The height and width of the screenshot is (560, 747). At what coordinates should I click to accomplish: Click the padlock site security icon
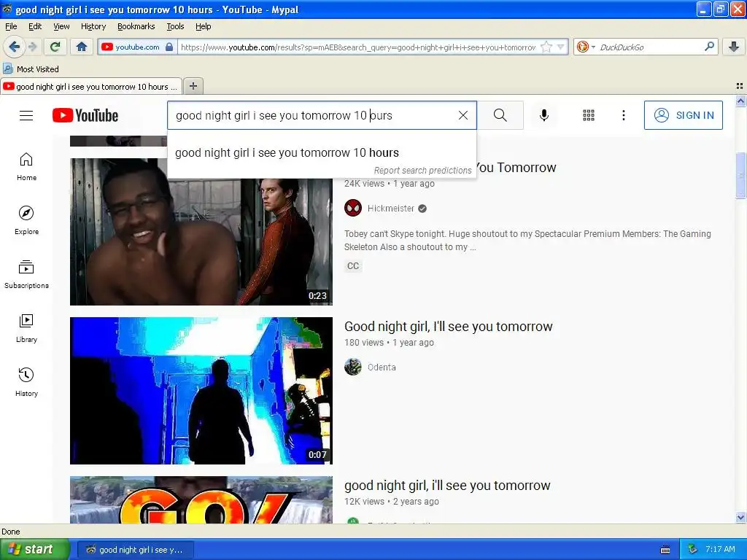[x=169, y=47]
